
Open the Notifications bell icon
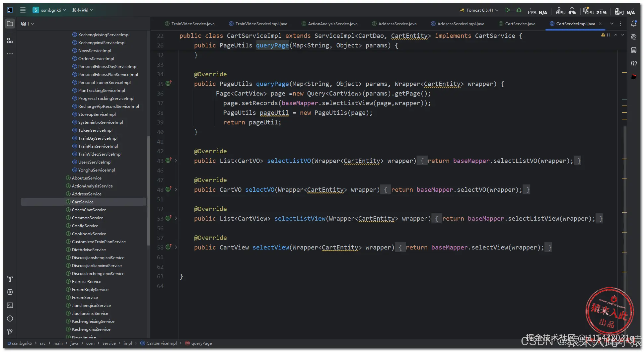(x=634, y=24)
